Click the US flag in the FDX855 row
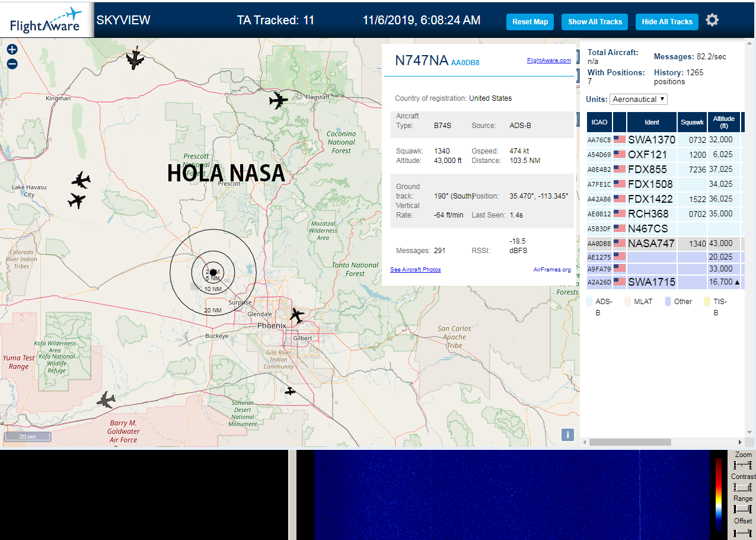This screenshot has width=756, height=540. [620, 169]
